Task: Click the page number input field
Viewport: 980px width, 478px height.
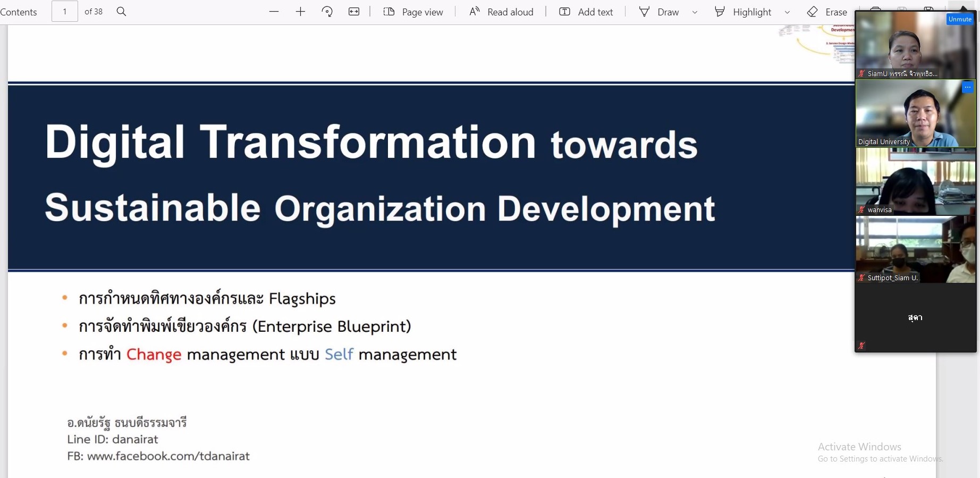Action: (65, 12)
